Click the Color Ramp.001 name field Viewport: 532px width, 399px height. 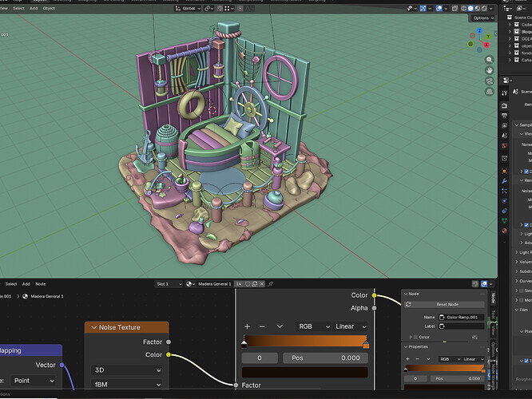462,318
